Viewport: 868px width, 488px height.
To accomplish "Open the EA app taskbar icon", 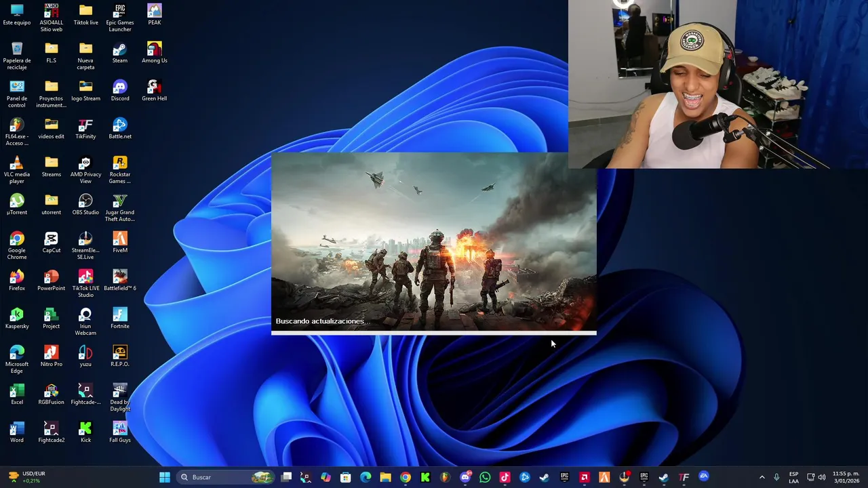I will click(704, 477).
